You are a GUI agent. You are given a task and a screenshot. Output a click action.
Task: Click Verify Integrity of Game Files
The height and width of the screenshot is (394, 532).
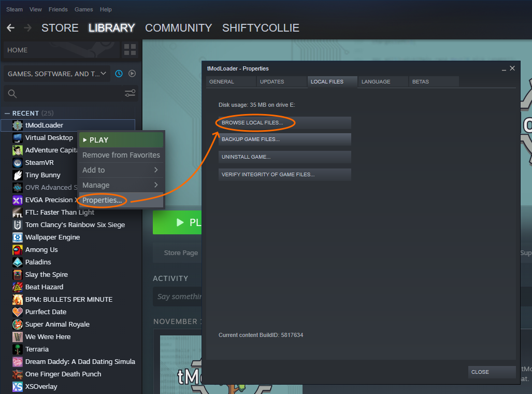[x=285, y=175]
